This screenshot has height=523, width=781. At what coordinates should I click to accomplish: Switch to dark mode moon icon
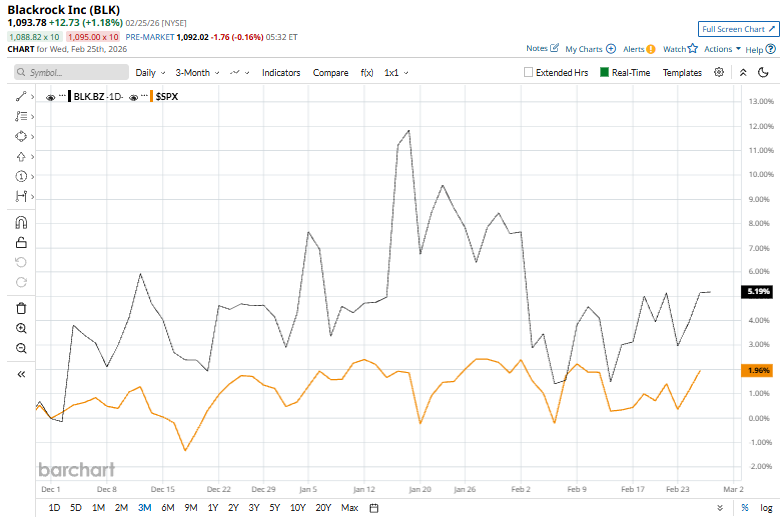763,72
